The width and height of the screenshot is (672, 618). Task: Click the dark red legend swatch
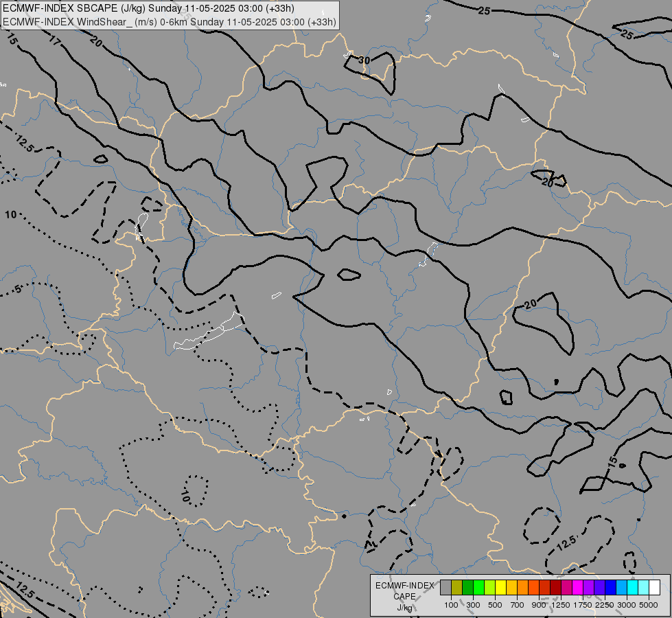(555, 587)
